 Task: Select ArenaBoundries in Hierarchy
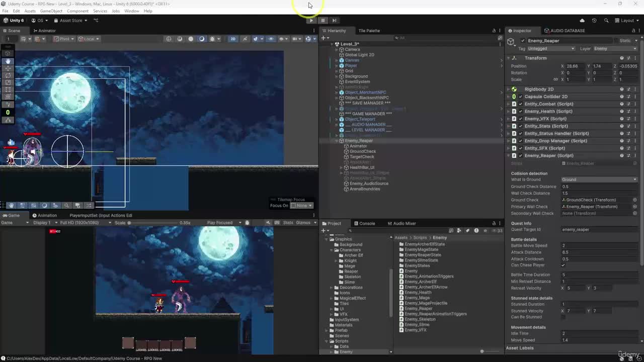(x=364, y=189)
